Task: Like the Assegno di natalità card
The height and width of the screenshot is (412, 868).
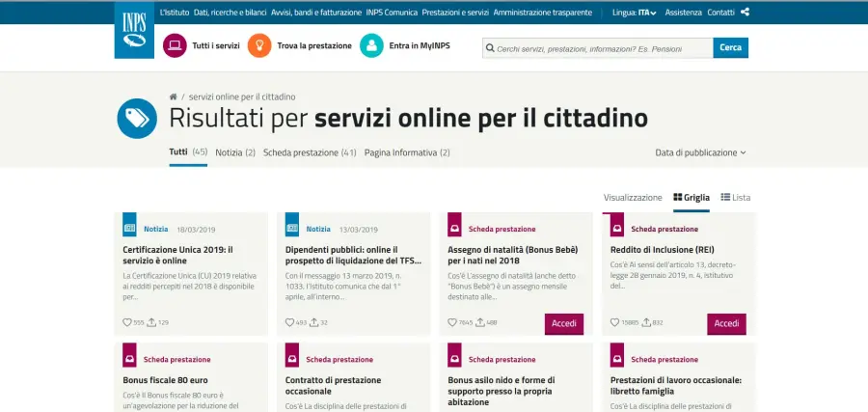Action: pos(452,322)
